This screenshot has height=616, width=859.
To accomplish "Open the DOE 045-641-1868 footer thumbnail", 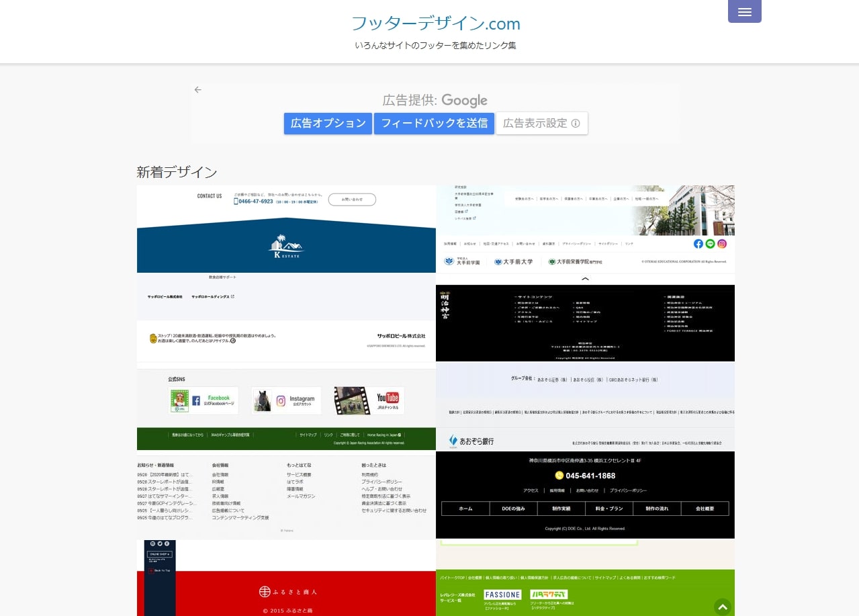I will coord(585,495).
